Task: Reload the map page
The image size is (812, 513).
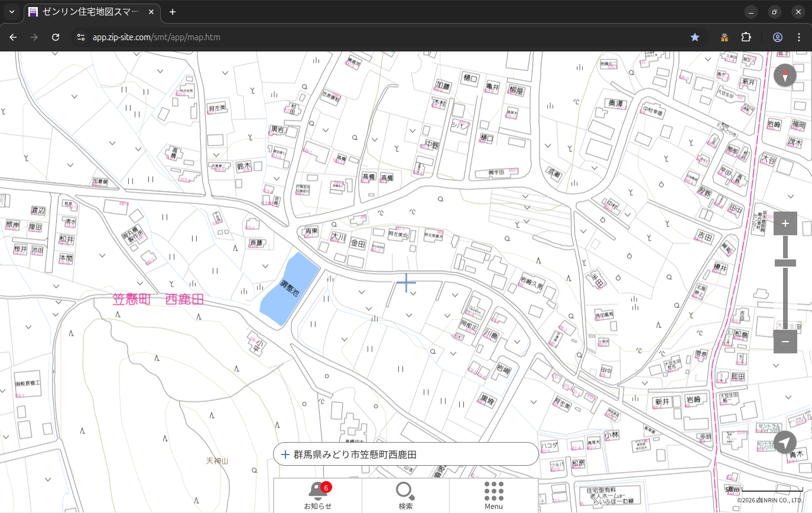Action: point(56,37)
